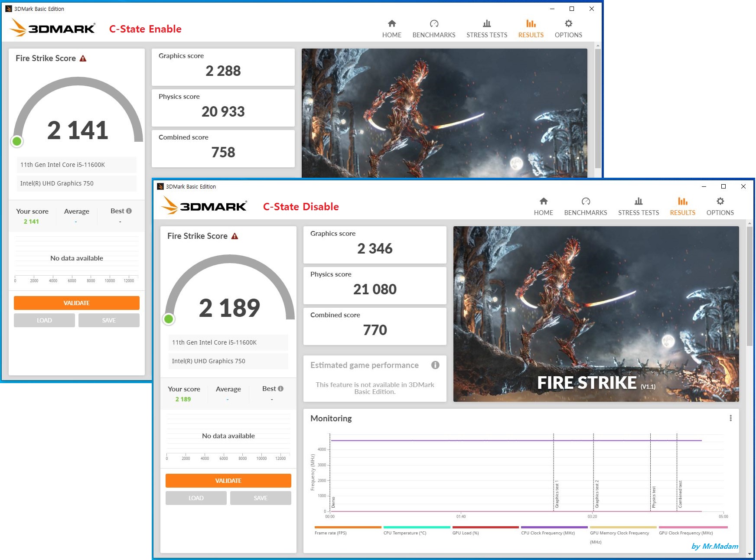The image size is (756, 560).
Task: Click the scrollbar thumb of the back window
Action: 598,108
